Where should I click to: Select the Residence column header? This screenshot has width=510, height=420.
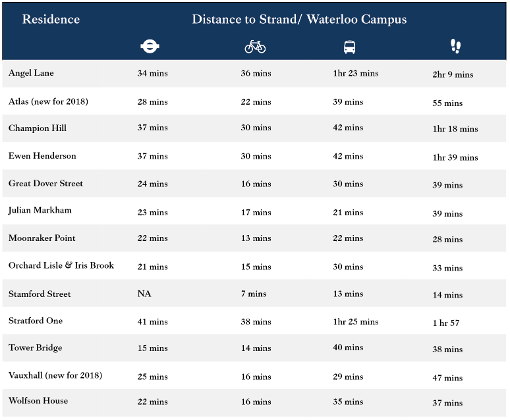51,19
